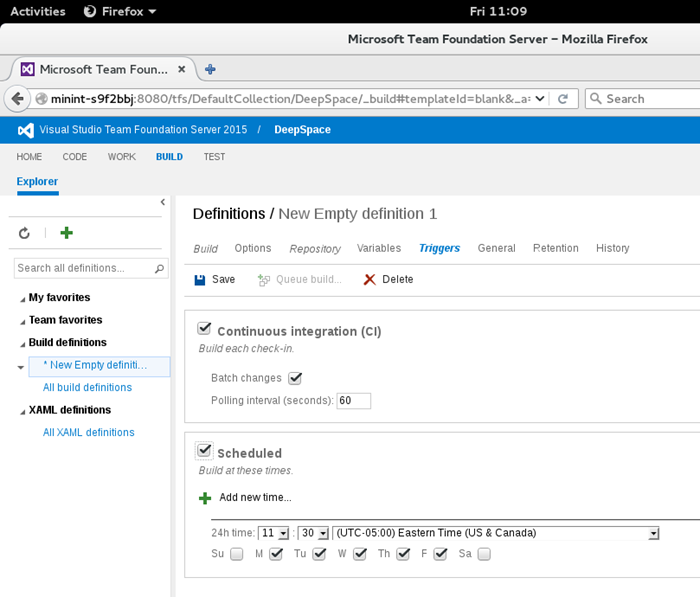Click the red X Delete icon

pyautogui.click(x=370, y=280)
